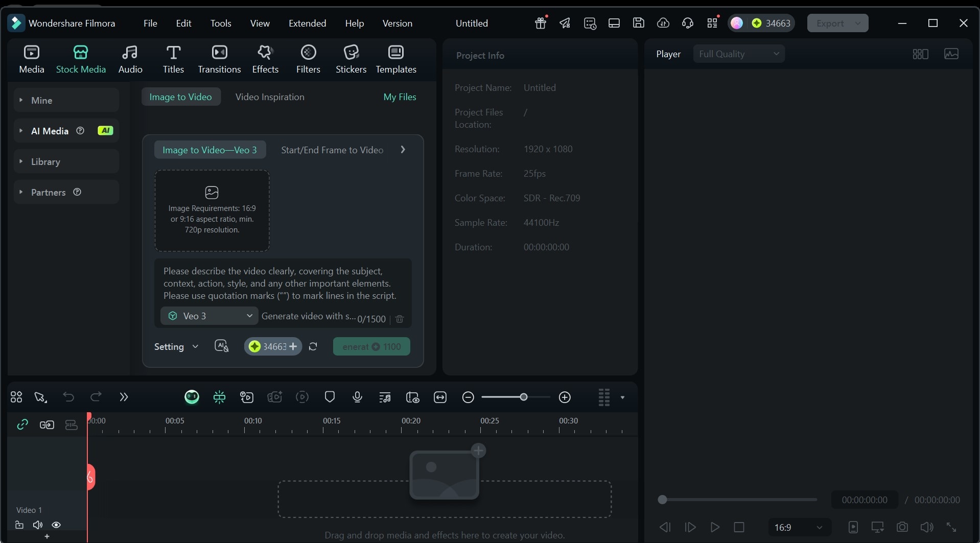The width and height of the screenshot is (980, 543).
Task: Open the Veo 3 model dropdown
Action: (209, 316)
